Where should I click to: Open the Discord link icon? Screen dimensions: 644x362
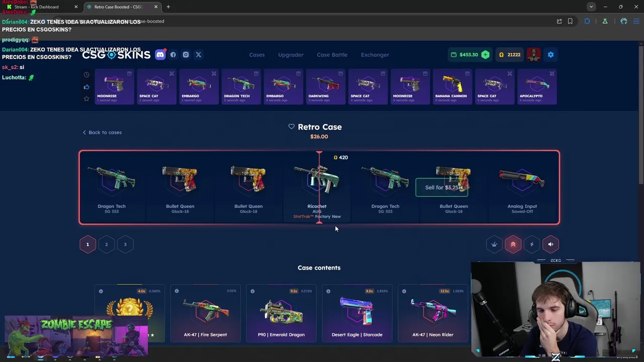[x=160, y=55]
